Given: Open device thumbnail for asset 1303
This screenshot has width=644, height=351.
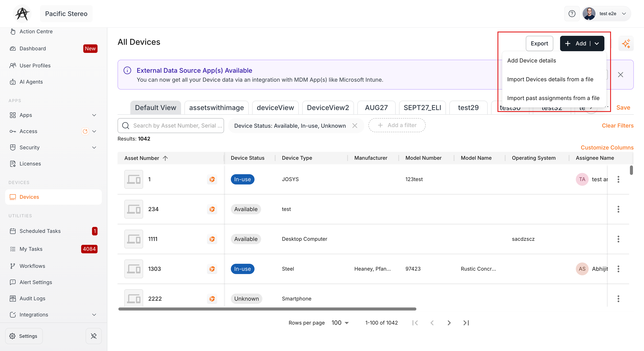Looking at the screenshot, I should [134, 269].
